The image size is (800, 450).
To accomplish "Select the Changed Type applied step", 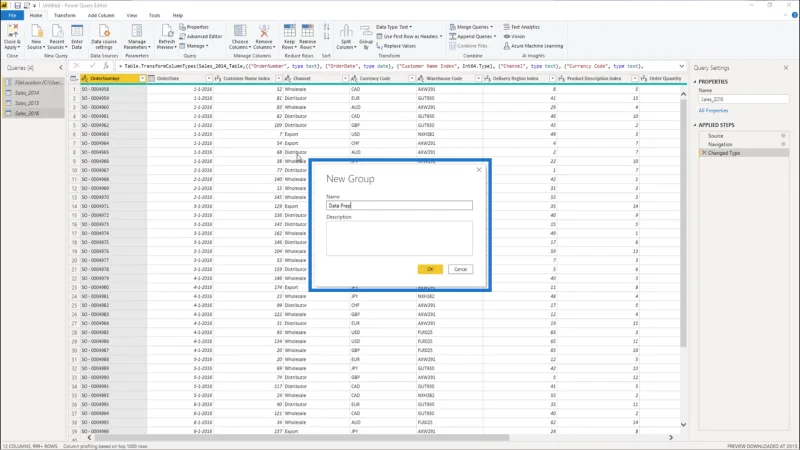I will [x=743, y=153].
